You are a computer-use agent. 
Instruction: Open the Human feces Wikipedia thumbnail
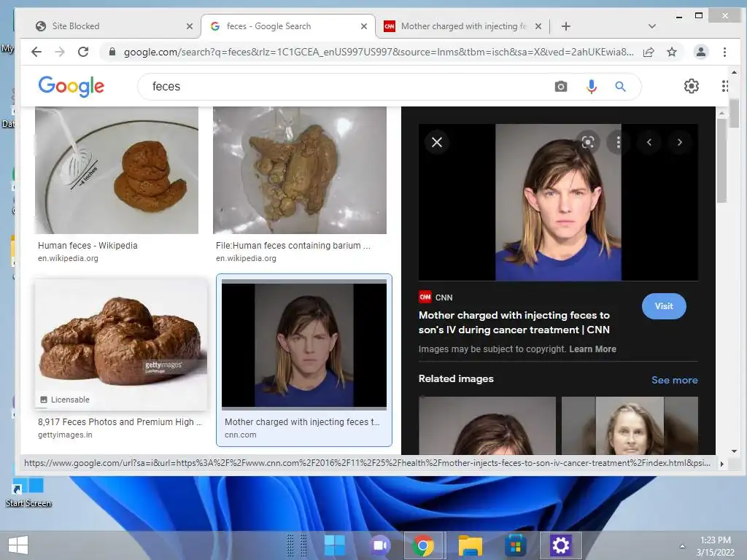click(x=117, y=170)
